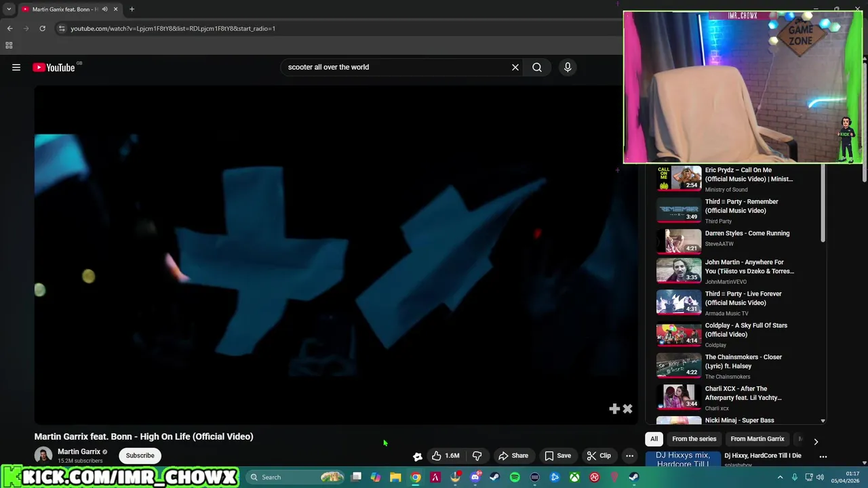Select the From the series chip
Viewport: 868px width, 488px height.
(694, 439)
